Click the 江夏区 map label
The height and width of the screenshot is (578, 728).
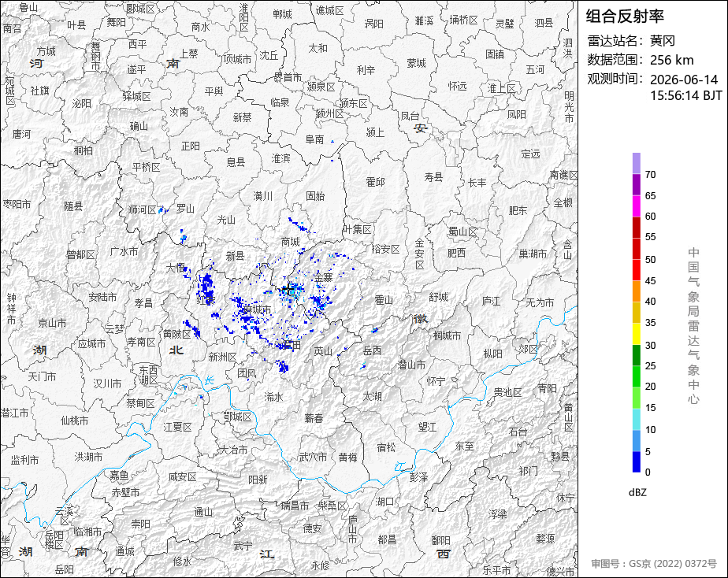[x=178, y=427]
